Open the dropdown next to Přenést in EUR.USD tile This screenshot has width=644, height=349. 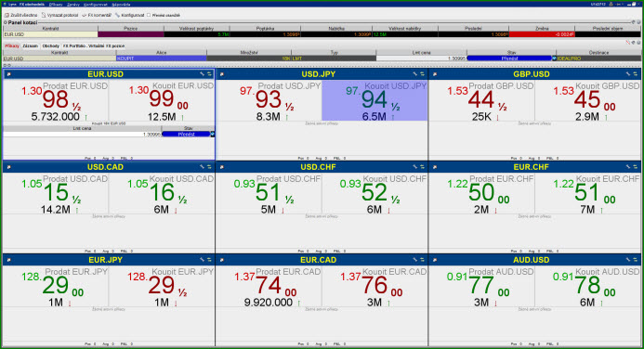212,134
